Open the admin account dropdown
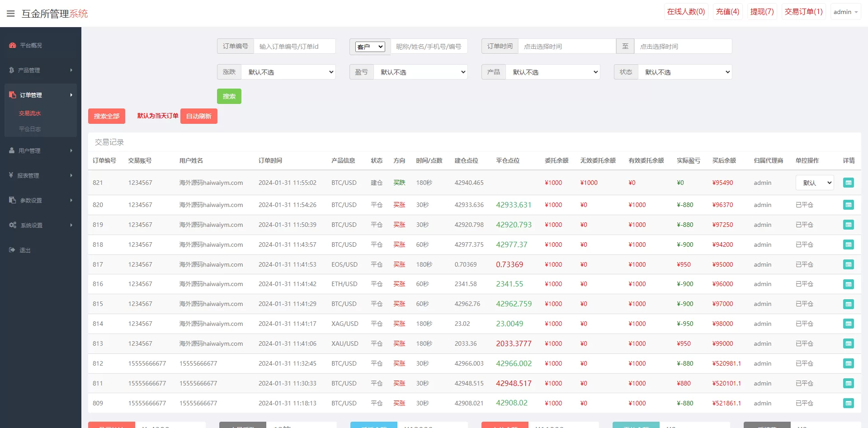 pos(845,12)
